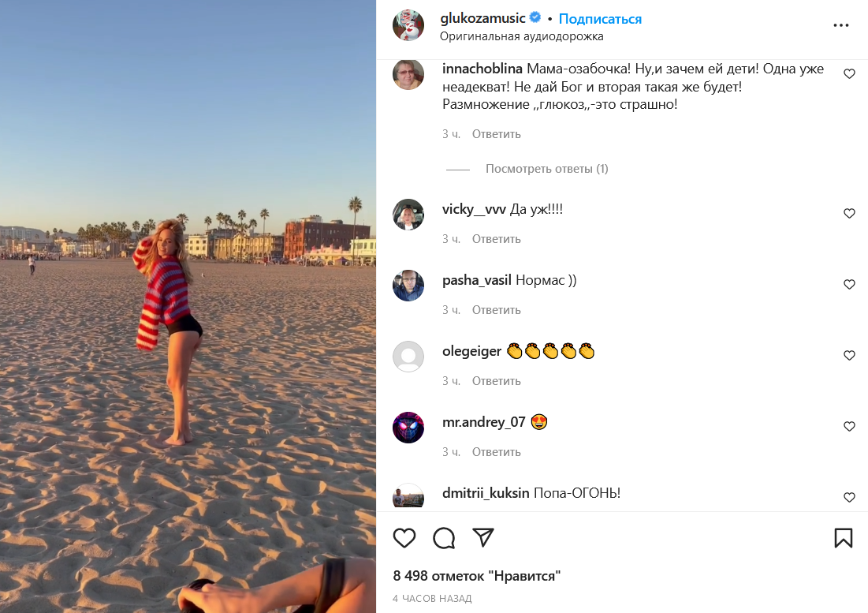Like vicky__vvv's comment

tap(849, 214)
